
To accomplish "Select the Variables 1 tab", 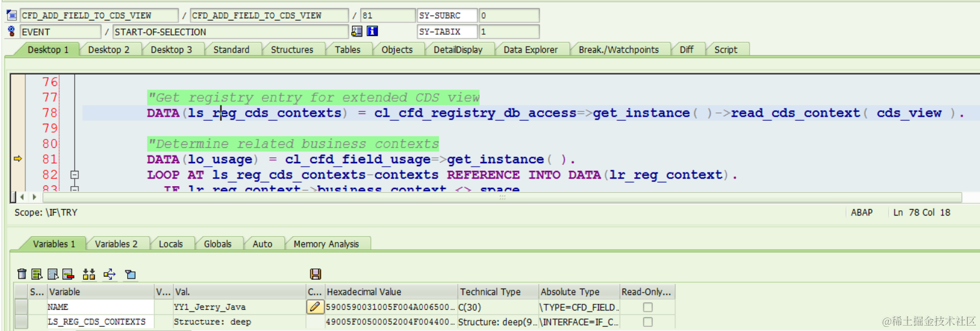I will click(54, 244).
